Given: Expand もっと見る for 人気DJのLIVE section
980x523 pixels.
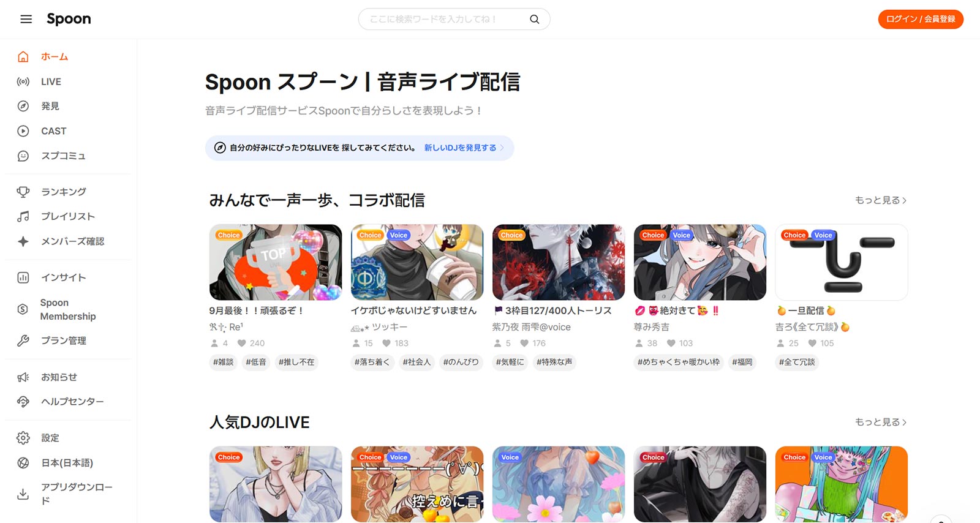Looking at the screenshot, I should click(x=880, y=422).
